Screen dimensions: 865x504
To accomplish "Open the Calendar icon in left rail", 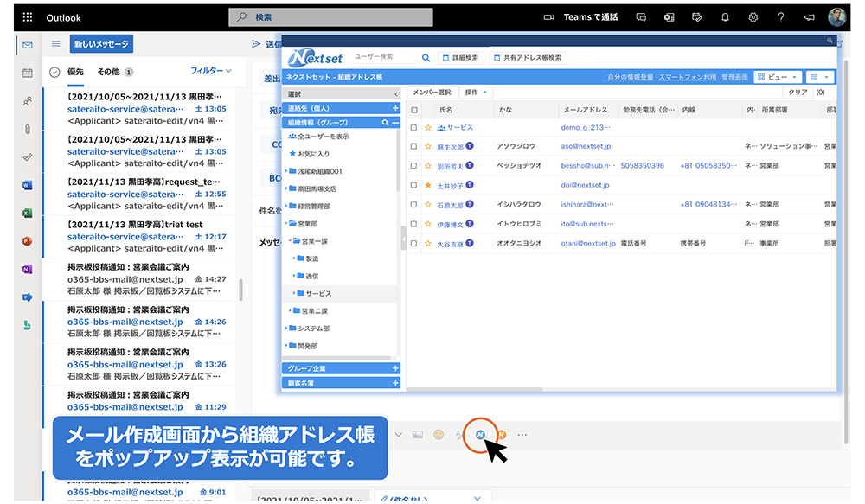I will (x=28, y=73).
